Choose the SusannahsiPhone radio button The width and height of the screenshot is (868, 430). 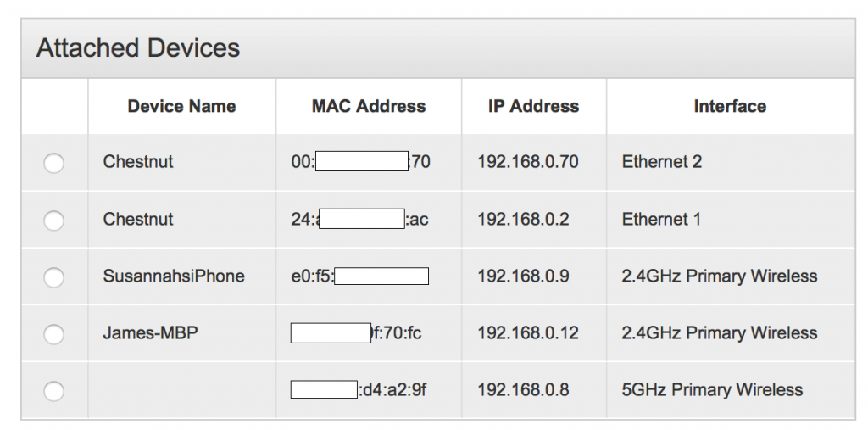(x=53, y=277)
